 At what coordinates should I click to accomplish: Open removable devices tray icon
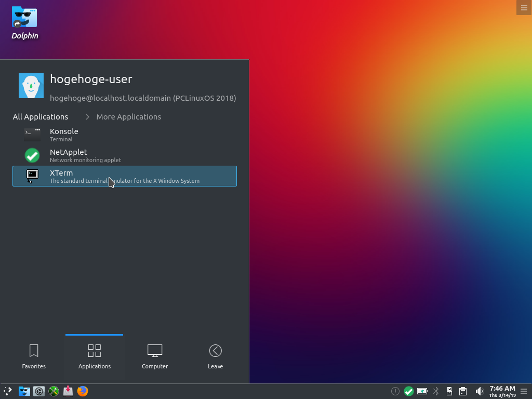449,392
